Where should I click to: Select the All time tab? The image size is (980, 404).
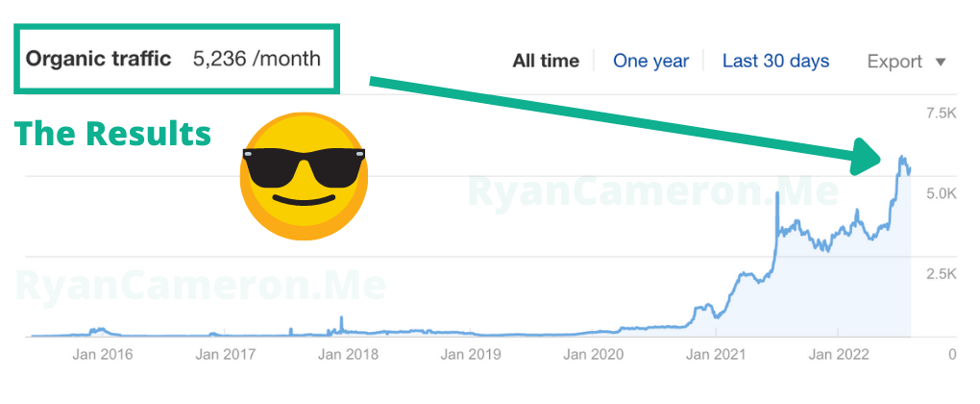(546, 62)
